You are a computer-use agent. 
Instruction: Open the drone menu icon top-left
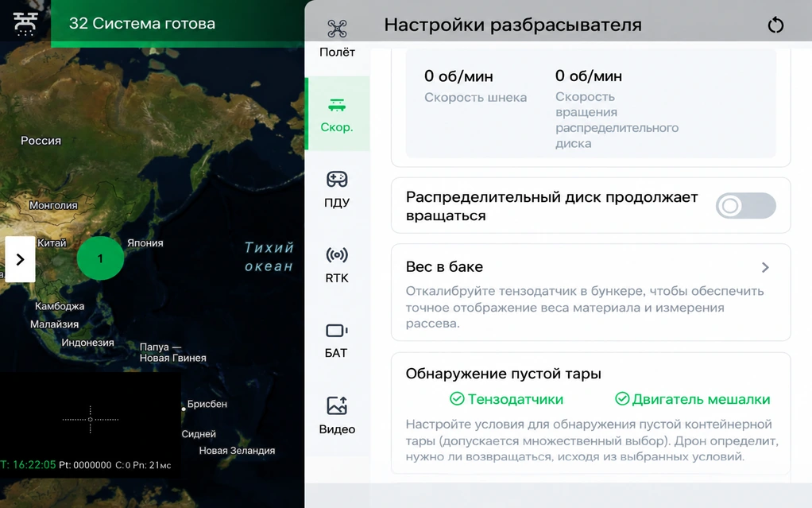25,23
